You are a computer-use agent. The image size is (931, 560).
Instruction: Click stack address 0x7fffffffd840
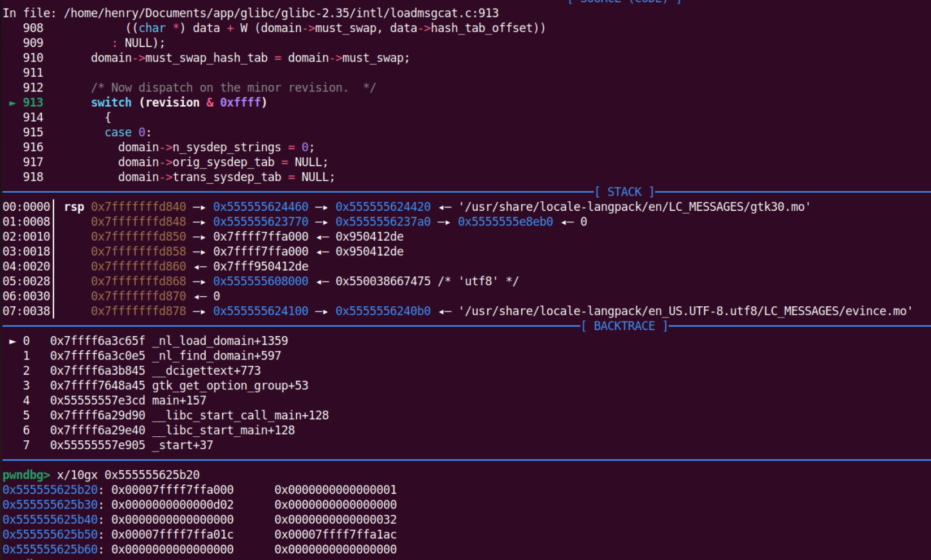(x=138, y=207)
